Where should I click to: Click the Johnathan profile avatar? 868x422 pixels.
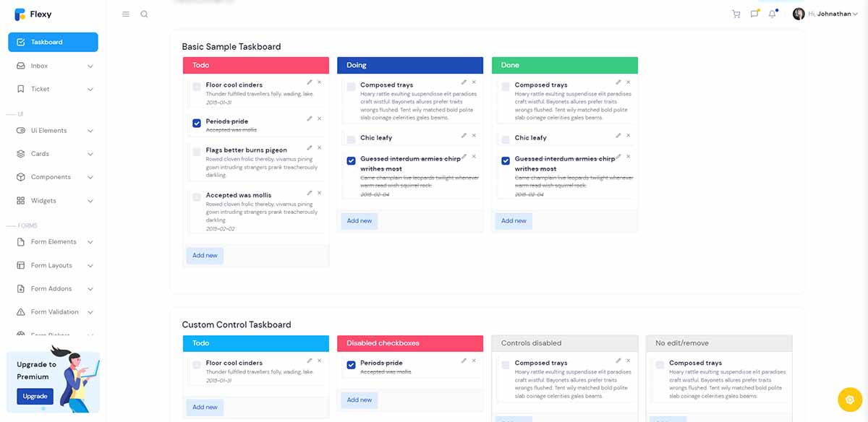(x=798, y=13)
